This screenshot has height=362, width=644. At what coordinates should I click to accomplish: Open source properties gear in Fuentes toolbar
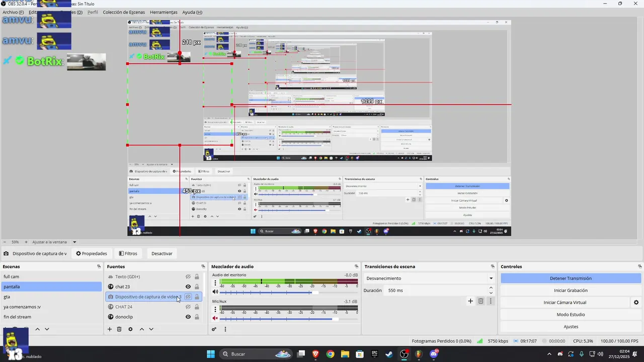tap(130, 329)
